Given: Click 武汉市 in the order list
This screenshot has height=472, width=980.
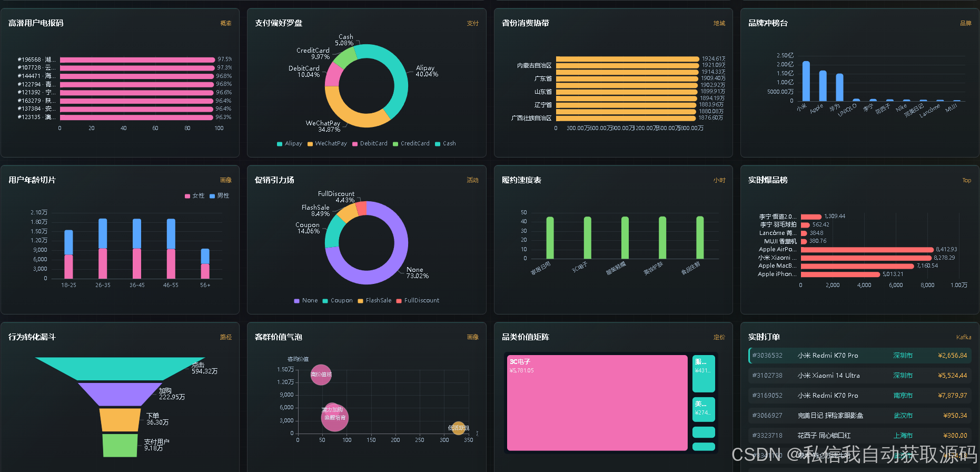Looking at the screenshot, I should pos(903,416).
